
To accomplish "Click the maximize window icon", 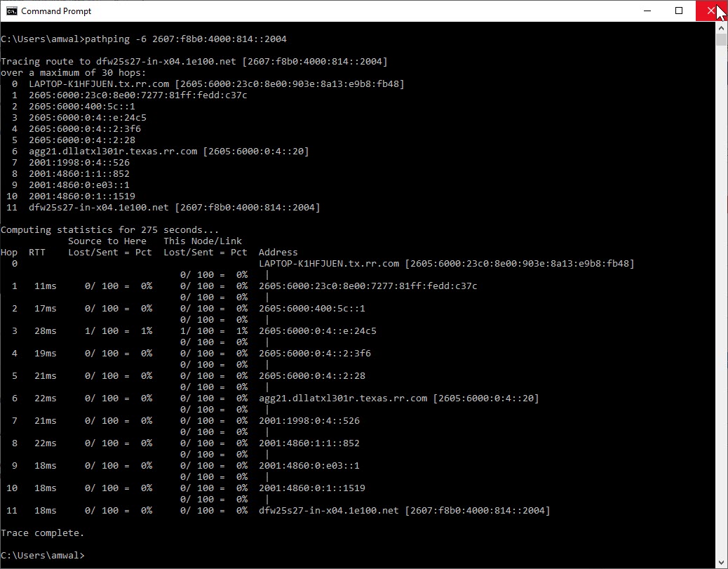I will 678,11.
